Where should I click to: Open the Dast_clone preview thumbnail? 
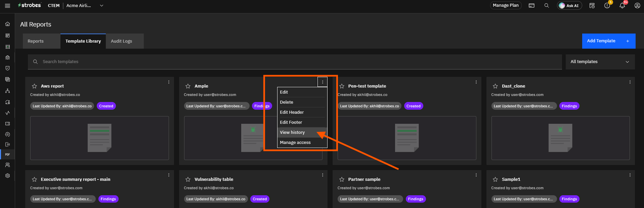coord(560,138)
